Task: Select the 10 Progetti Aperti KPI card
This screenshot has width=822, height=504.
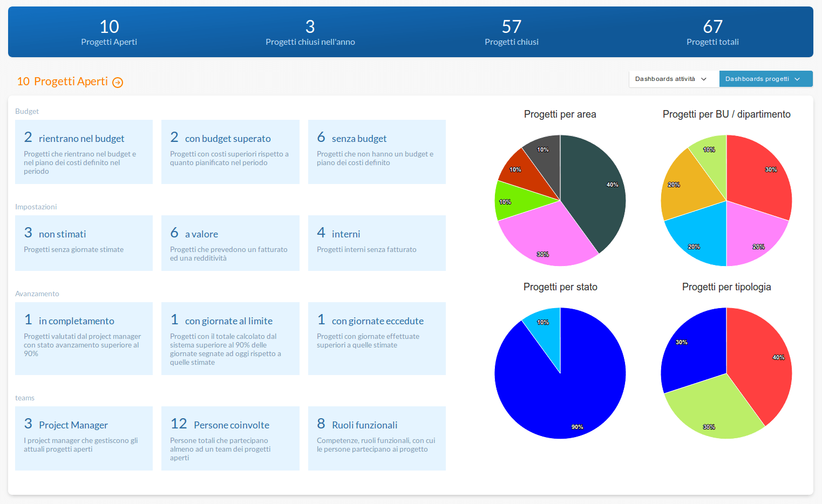Action: pyautogui.click(x=109, y=32)
